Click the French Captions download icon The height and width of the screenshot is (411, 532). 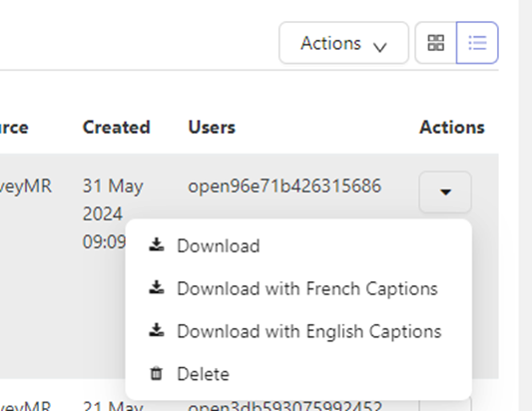tap(157, 287)
